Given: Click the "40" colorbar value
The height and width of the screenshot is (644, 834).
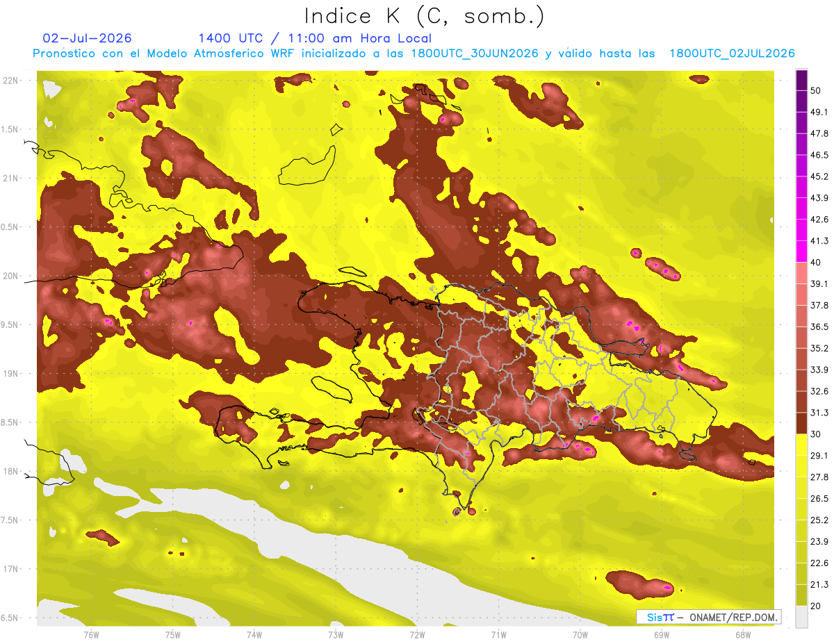Looking at the screenshot, I should [816, 262].
